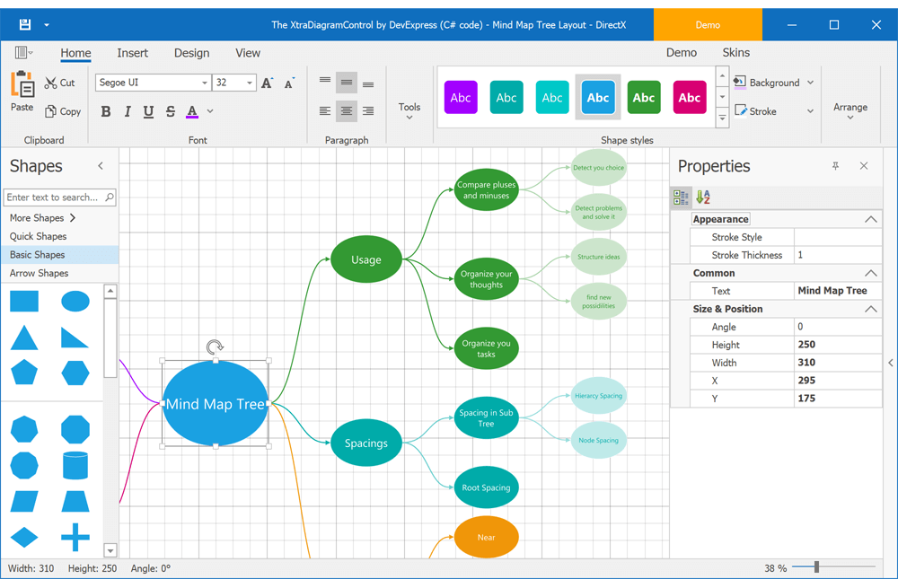This screenshot has width=898, height=588.
Task: Open the Skins menu
Action: click(735, 53)
